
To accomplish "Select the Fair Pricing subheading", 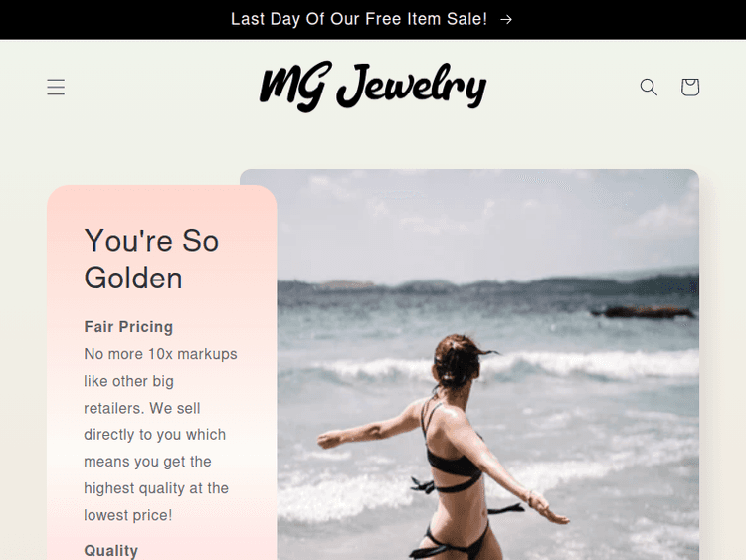I will pos(128,327).
